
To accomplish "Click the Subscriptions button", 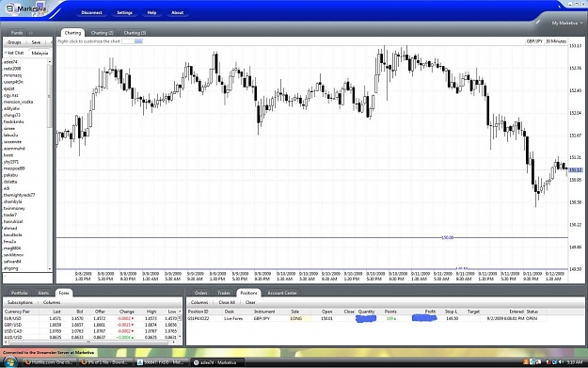I will click(x=21, y=302).
